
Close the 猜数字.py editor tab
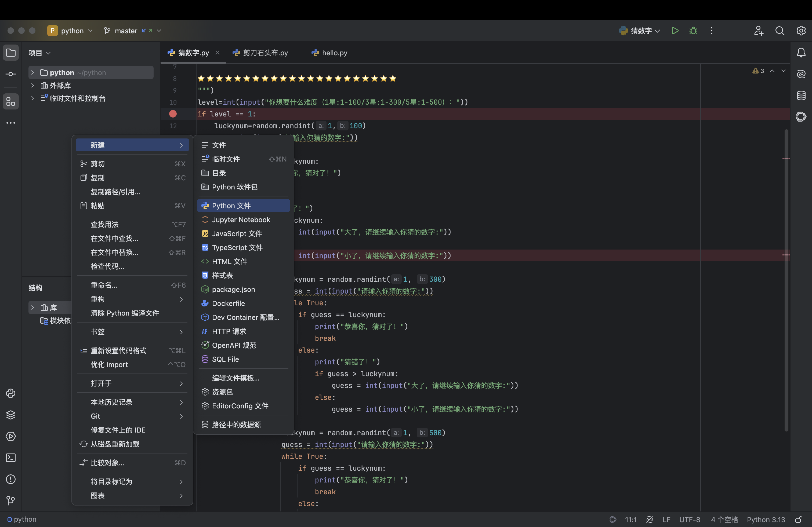tap(217, 53)
